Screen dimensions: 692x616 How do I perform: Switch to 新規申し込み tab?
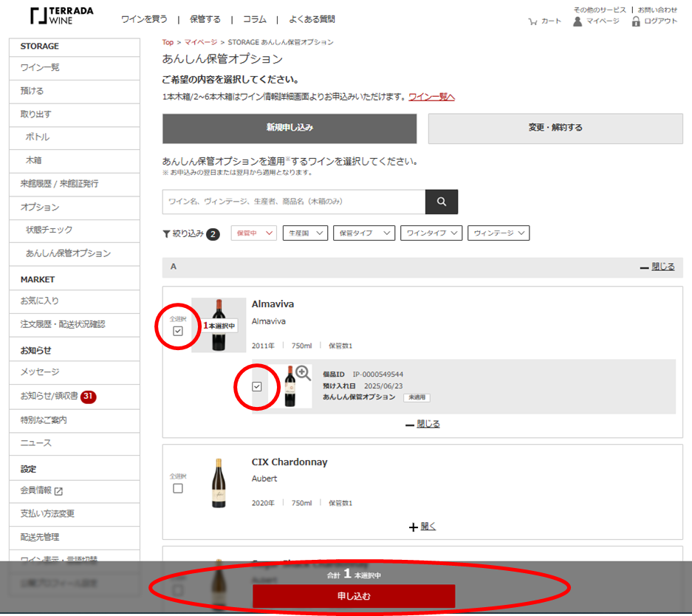point(290,129)
